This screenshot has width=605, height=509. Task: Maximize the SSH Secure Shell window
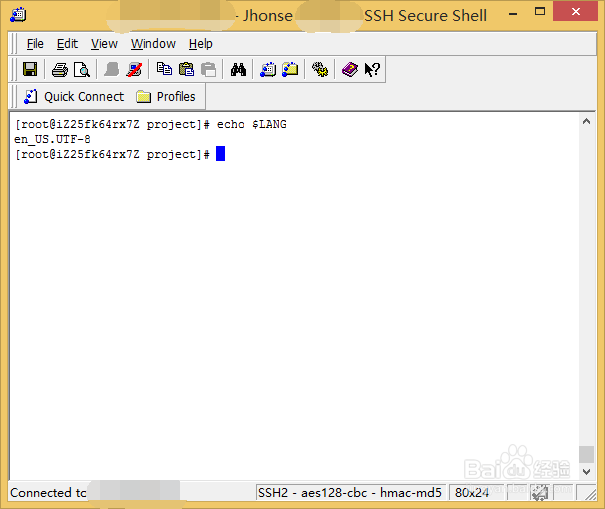click(x=540, y=12)
